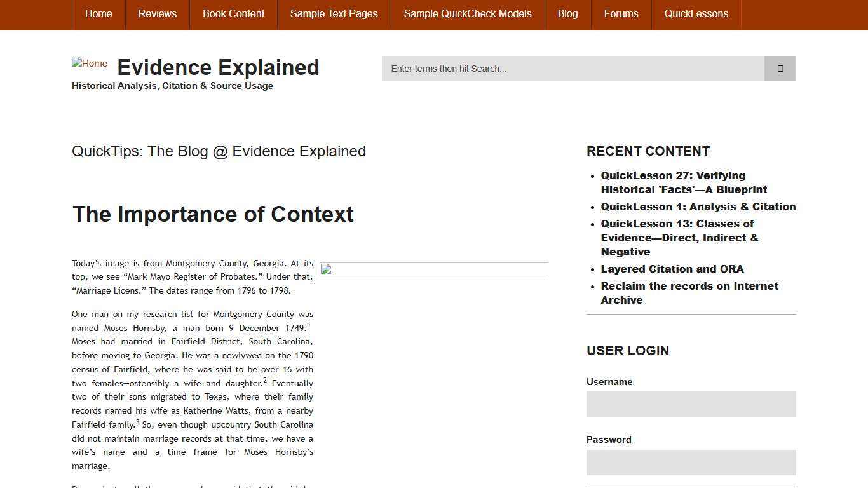Open the QuickLessons menu item

coord(696,13)
